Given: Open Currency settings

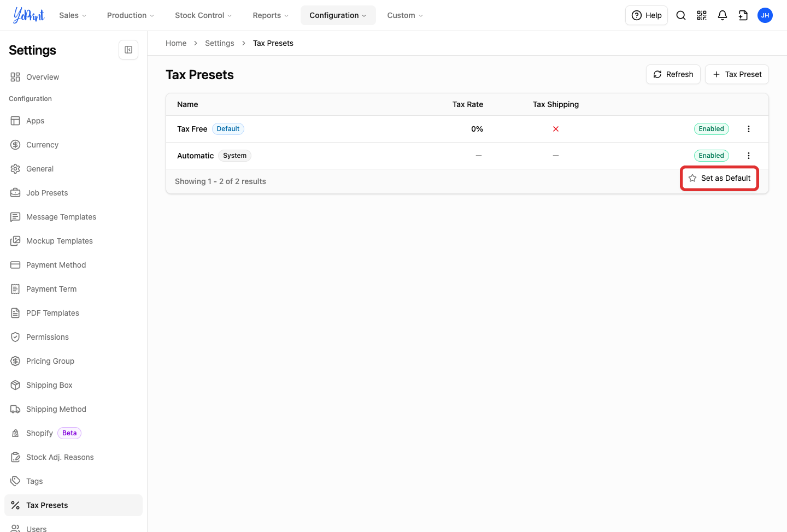Looking at the screenshot, I should (x=73, y=145).
